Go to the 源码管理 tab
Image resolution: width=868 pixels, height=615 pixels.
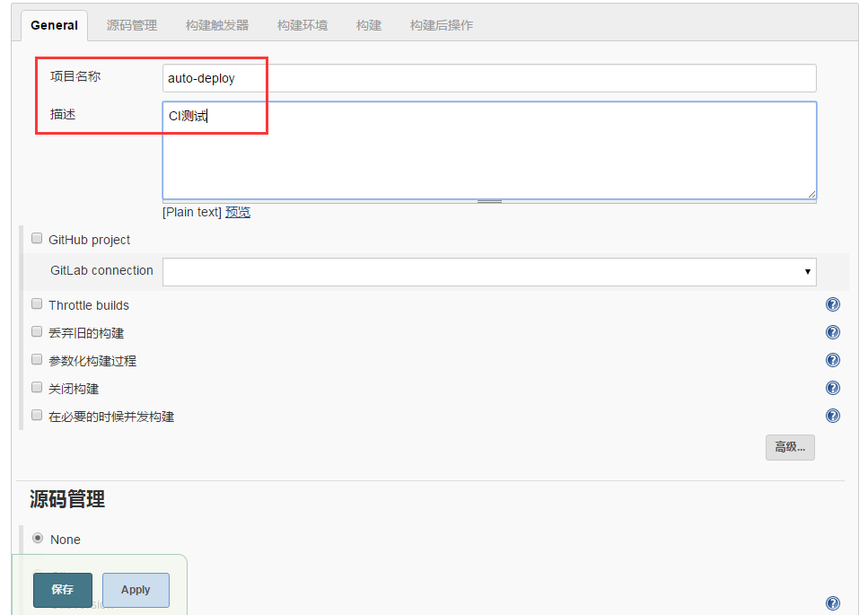pyautogui.click(x=132, y=25)
